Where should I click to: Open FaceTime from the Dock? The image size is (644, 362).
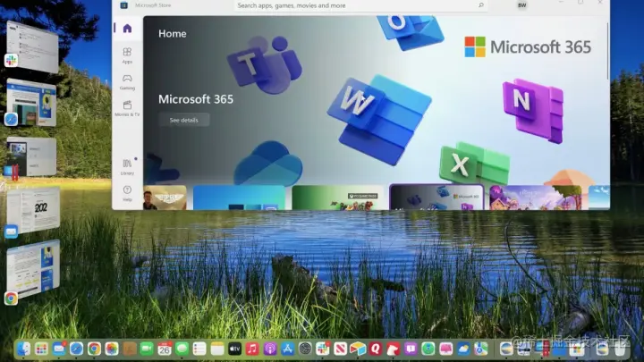147,349
